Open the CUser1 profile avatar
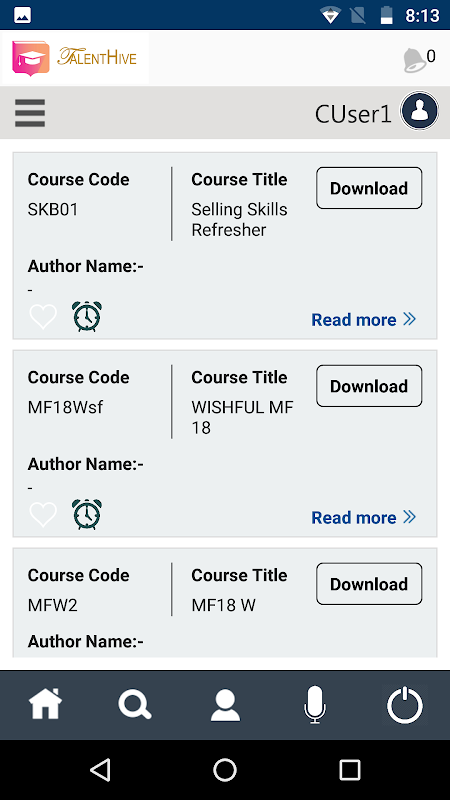This screenshot has width=450, height=800. (x=419, y=111)
